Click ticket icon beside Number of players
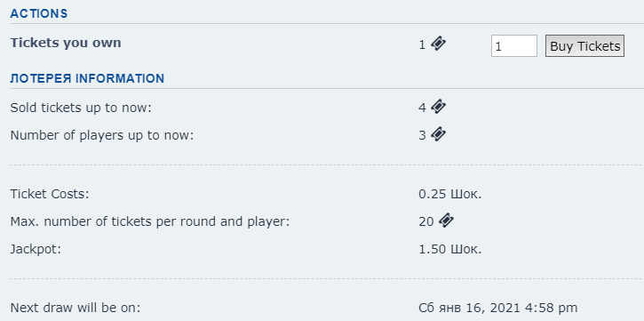Screen dimensions: 644x321 tap(438, 134)
